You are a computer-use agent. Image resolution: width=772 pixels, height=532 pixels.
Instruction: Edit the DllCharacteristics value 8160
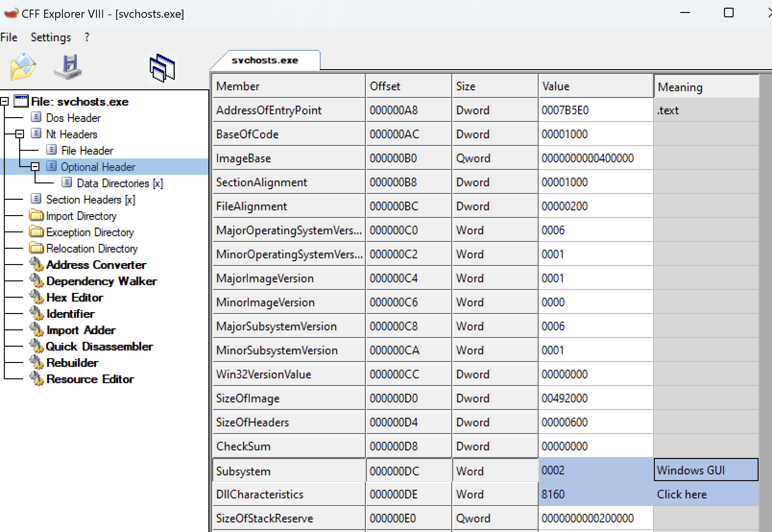coord(595,494)
